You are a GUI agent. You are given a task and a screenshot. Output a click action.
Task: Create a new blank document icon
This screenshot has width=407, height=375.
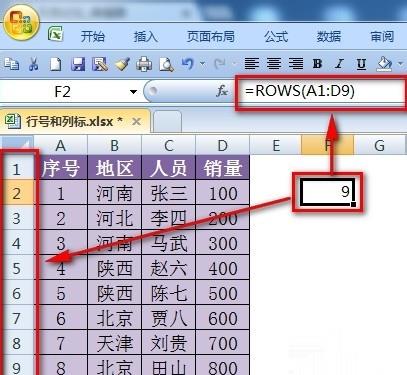pyautogui.click(x=55, y=64)
